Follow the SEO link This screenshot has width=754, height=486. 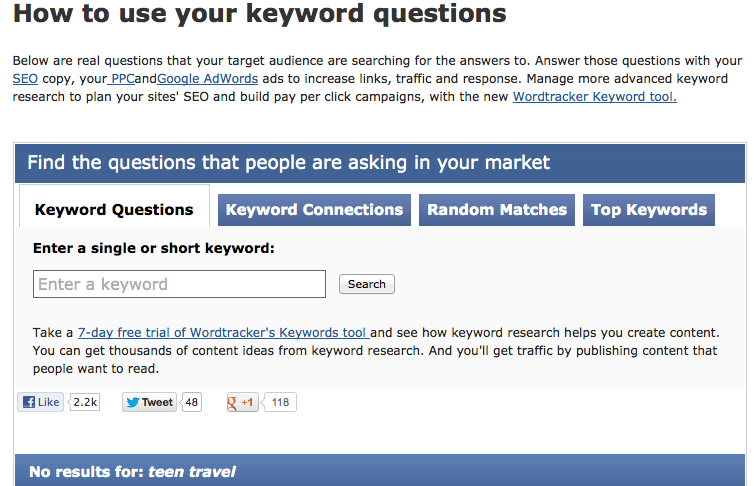25,79
